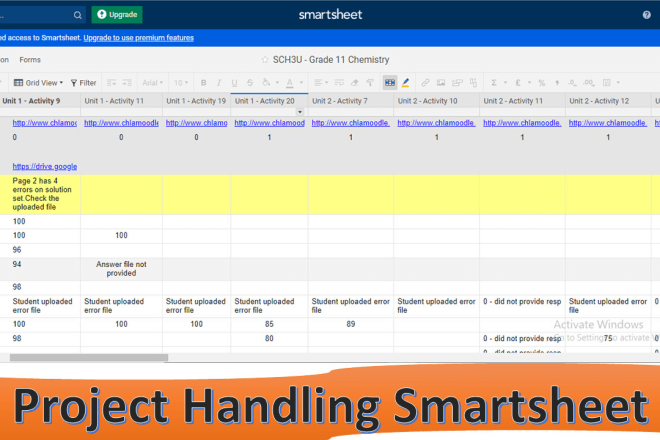
Task: Toggle strikethrough formatting
Action: pos(250,83)
